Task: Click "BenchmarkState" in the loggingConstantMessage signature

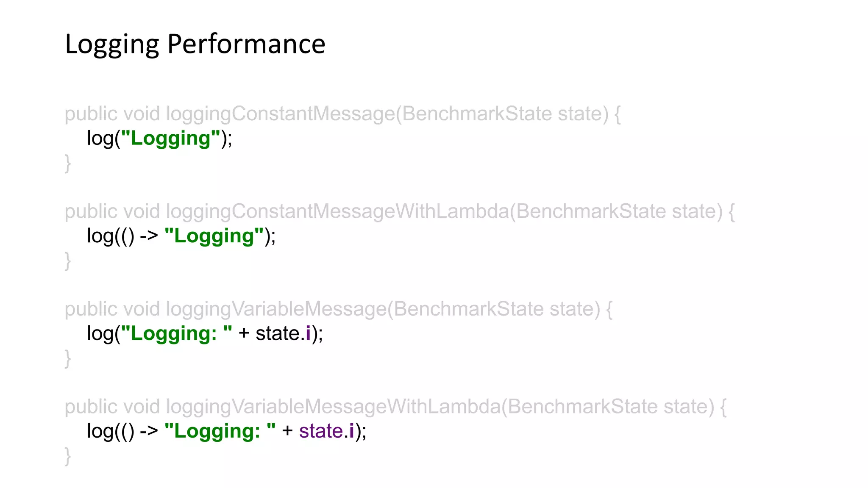Action: pos(476,114)
